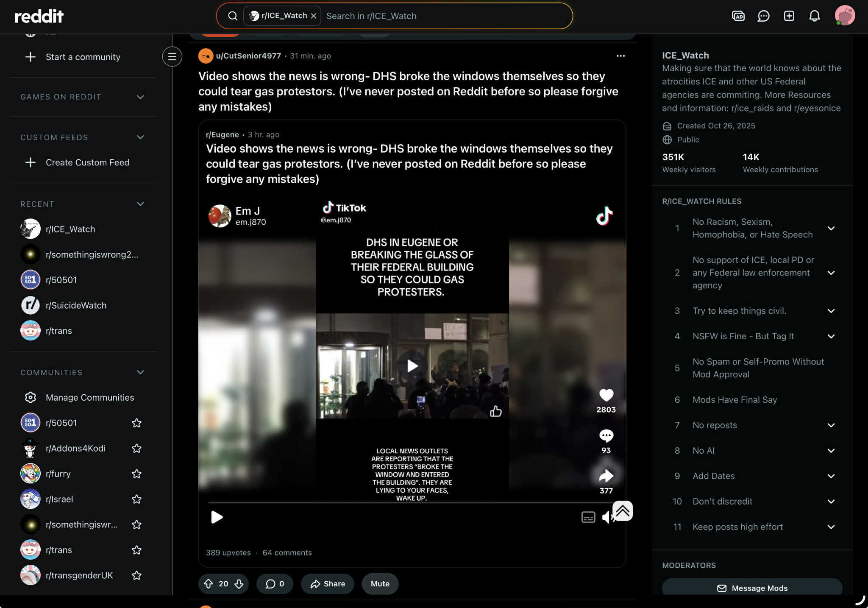
Task: Toggle closed captions on the video
Action: pyautogui.click(x=588, y=517)
